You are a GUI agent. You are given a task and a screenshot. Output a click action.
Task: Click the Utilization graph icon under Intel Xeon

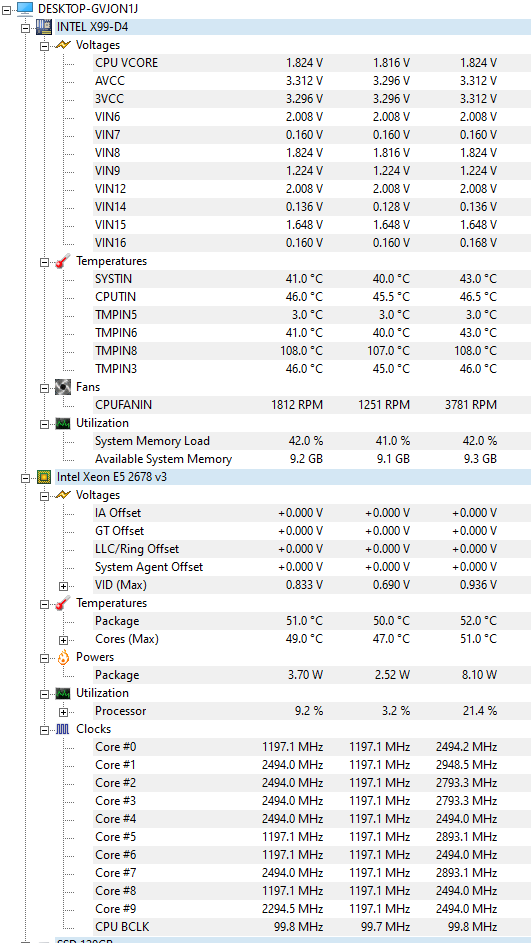(x=63, y=693)
